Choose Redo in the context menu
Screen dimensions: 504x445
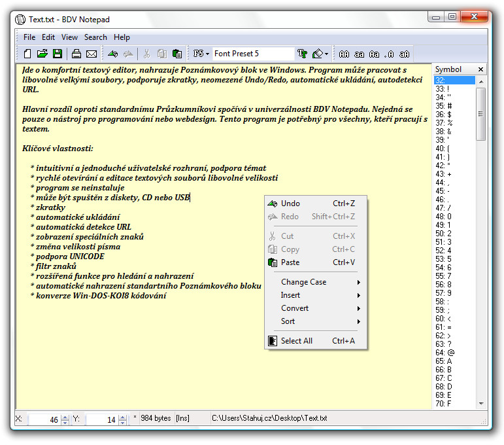(x=316, y=217)
